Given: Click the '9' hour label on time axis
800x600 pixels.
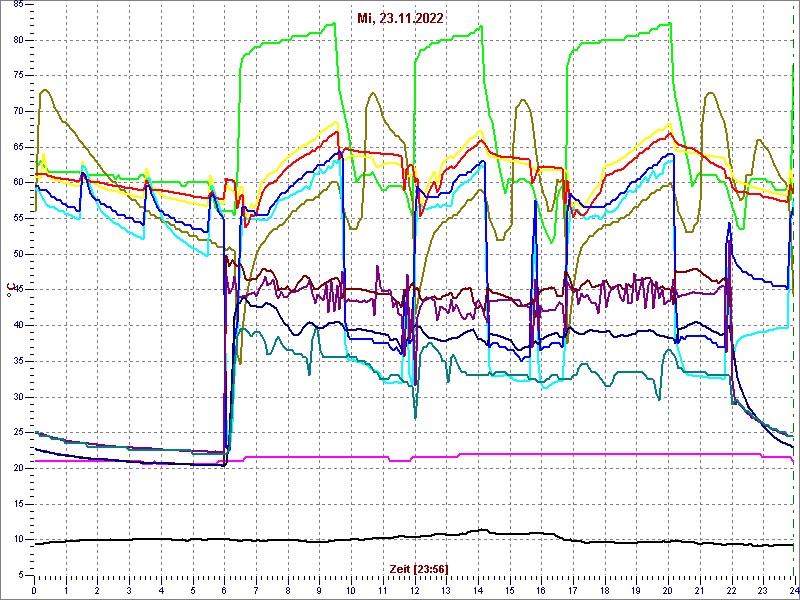Looking at the screenshot, I should 319,591.
